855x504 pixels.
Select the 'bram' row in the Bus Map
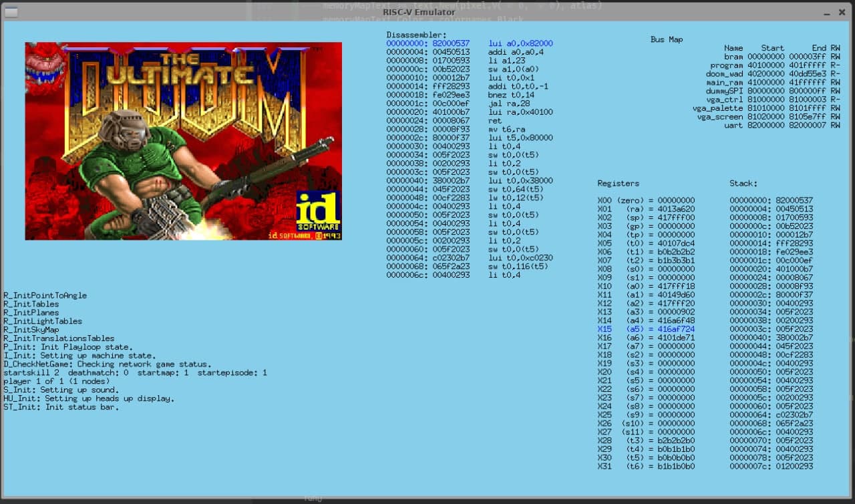click(782, 57)
